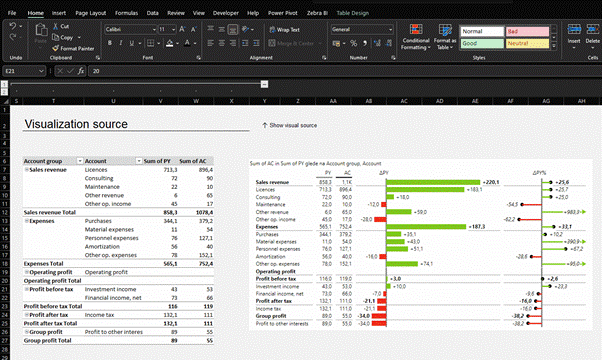Viewport: 602px width, 360px height.
Task: Set Middle Align for cell content
Action: [x=222, y=29]
